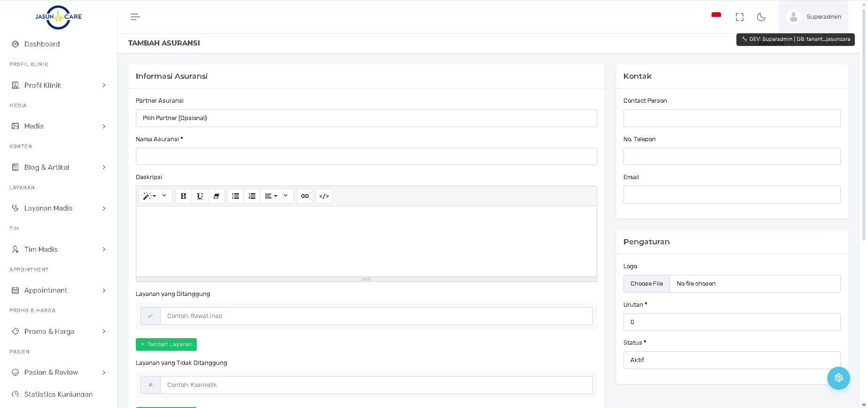The image size is (868, 408).
Task: Open paragraph alignment dropdown in editor
Action: tap(271, 196)
